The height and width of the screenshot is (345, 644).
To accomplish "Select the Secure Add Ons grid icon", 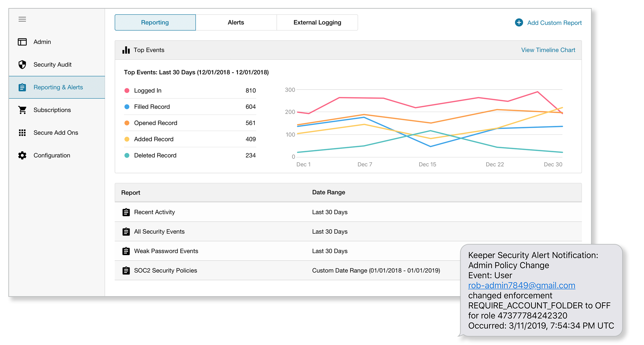I will [22, 132].
